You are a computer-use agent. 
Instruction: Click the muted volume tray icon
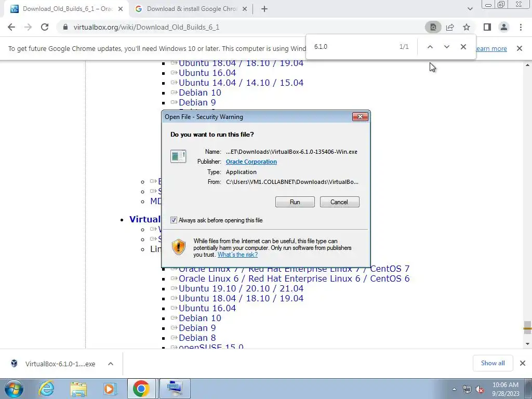coord(480,389)
